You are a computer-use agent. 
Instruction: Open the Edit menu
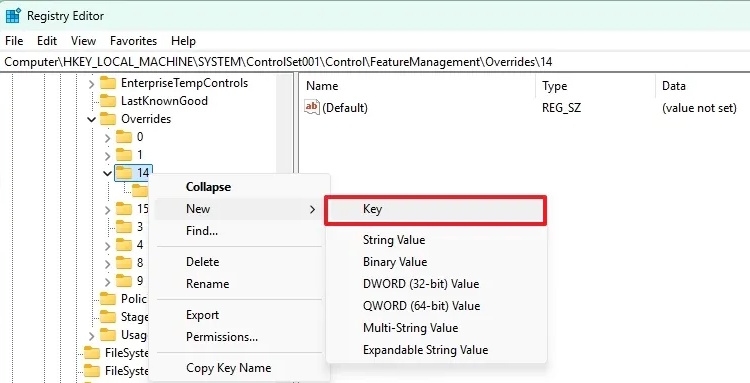(x=47, y=41)
